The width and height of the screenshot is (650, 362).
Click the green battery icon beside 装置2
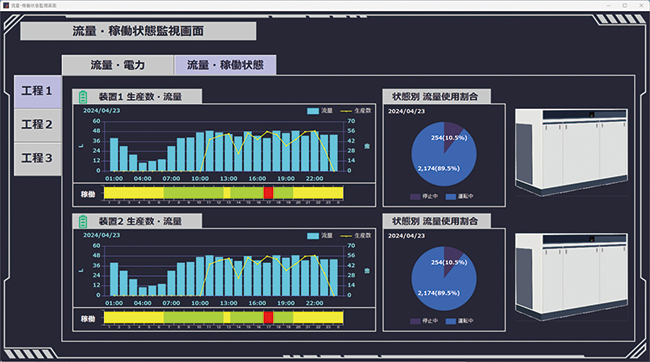point(83,221)
